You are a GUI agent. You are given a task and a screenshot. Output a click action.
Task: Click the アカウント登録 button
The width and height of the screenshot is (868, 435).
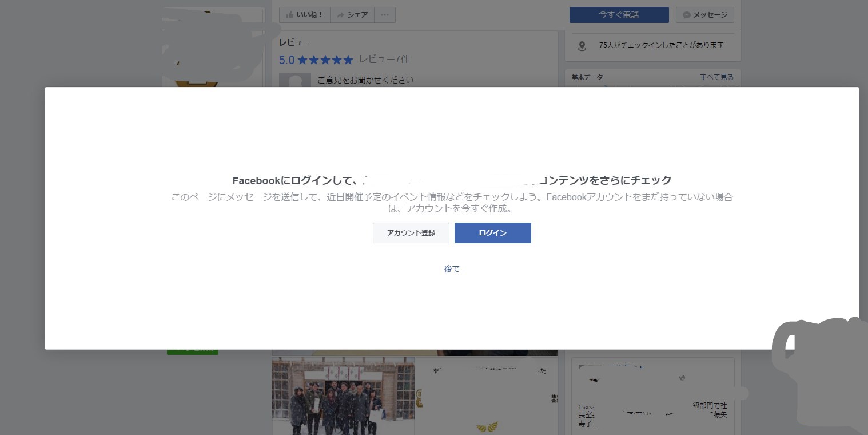(411, 233)
